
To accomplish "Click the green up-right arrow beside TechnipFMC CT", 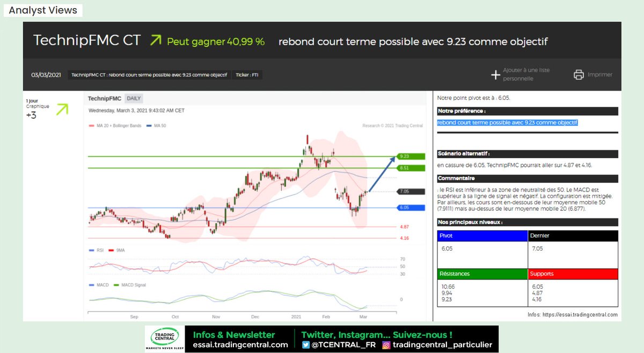I will tap(156, 40).
